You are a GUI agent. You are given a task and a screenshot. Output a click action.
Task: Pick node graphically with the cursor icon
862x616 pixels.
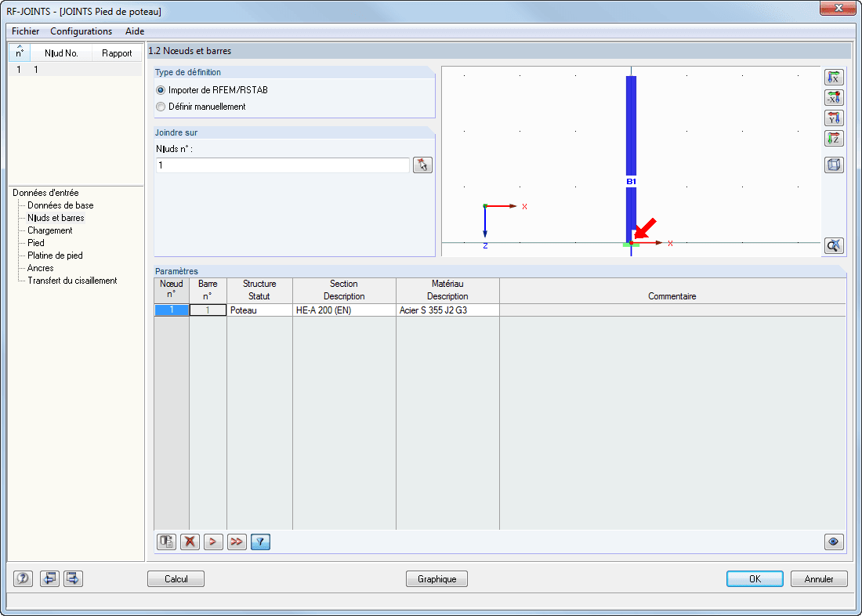coord(422,165)
